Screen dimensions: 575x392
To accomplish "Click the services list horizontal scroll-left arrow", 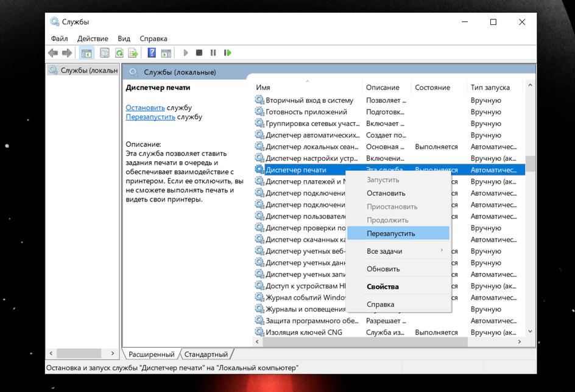I will tap(257, 341).
